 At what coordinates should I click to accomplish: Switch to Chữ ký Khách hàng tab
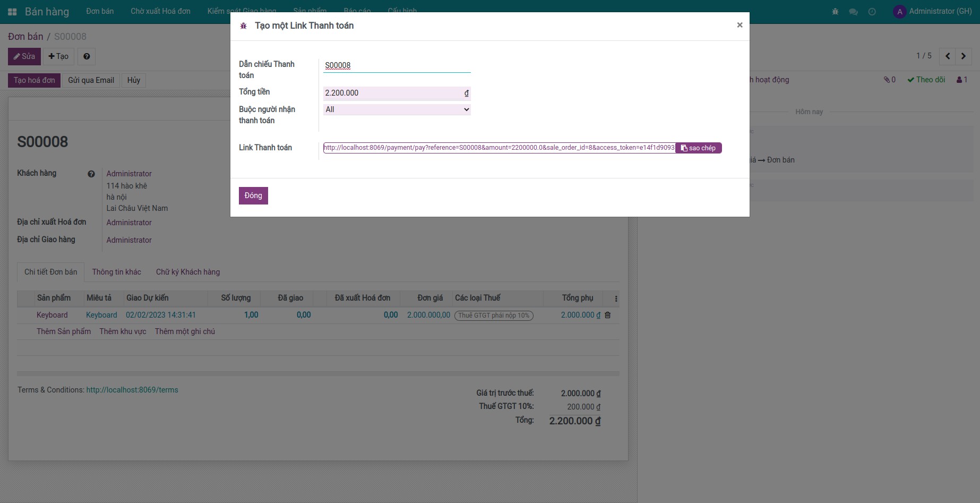pyautogui.click(x=188, y=272)
